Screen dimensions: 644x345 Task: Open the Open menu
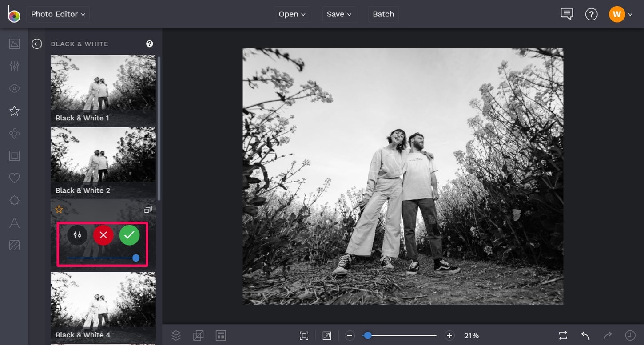[292, 14]
